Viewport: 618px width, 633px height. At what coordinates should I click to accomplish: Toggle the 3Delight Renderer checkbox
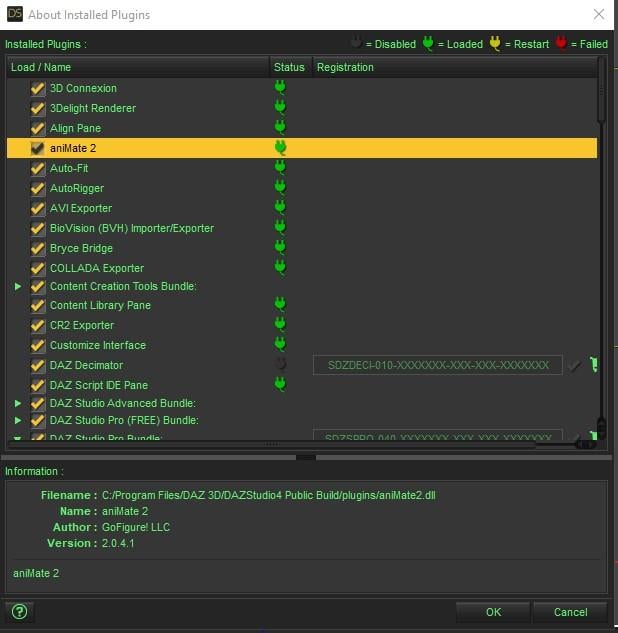click(38, 108)
